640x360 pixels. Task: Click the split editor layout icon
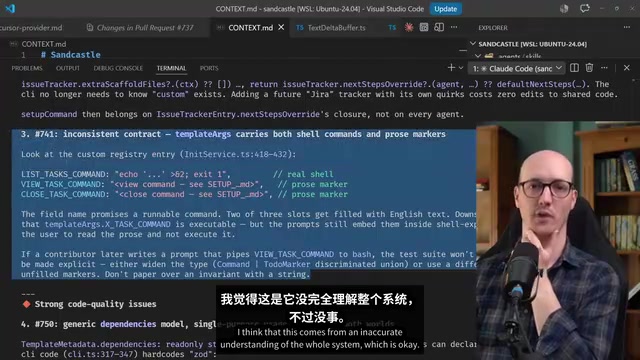click(x=439, y=27)
